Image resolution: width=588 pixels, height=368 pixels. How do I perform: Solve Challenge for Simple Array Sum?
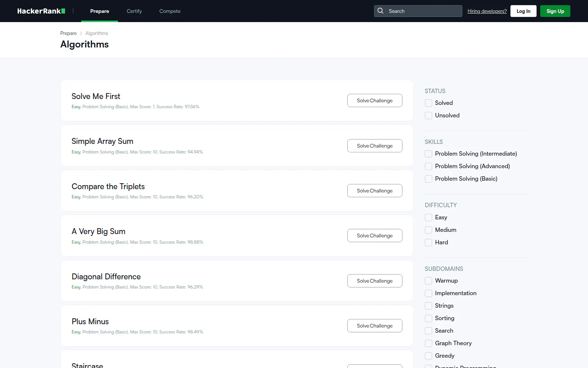(x=374, y=146)
